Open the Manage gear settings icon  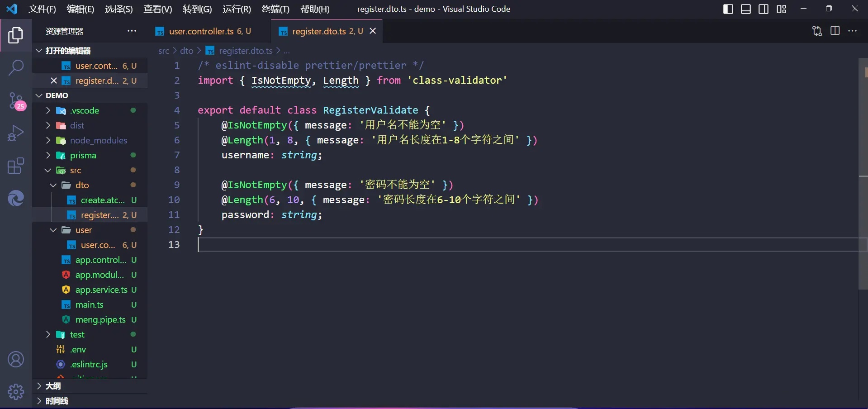(16, 391)
